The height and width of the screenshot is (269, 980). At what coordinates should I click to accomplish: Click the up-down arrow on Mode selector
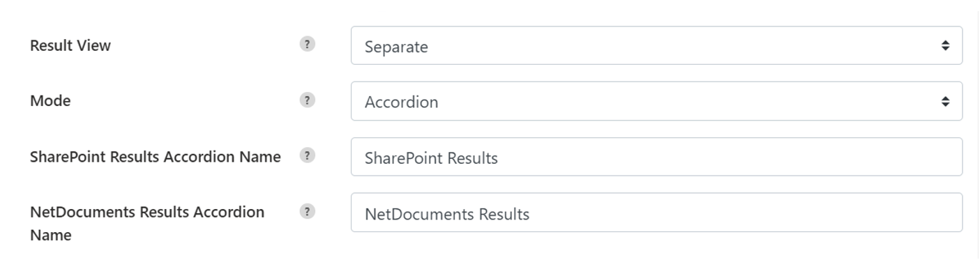tap(945, 102)
